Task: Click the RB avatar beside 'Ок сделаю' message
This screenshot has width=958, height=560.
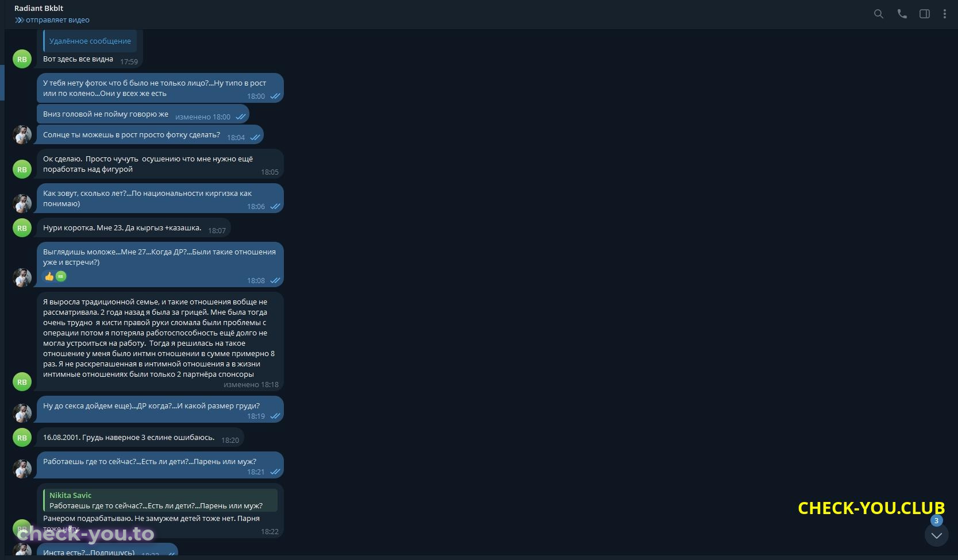Action: [22, 169]
